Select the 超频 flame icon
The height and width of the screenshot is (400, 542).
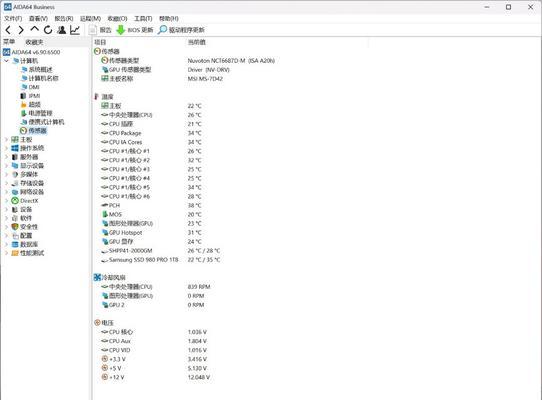pos(24,104)
